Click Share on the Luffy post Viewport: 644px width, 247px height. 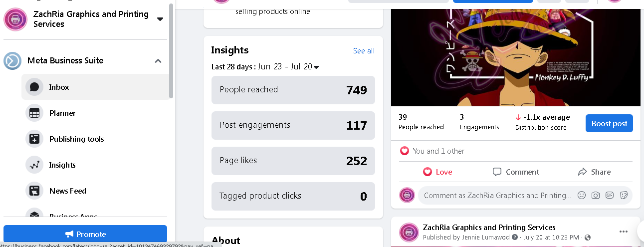click(594, 172)
